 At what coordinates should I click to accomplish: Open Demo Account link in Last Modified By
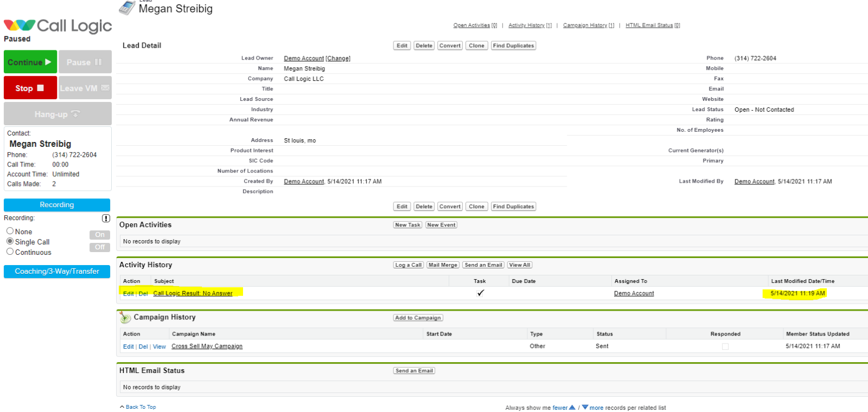[755, 182]
